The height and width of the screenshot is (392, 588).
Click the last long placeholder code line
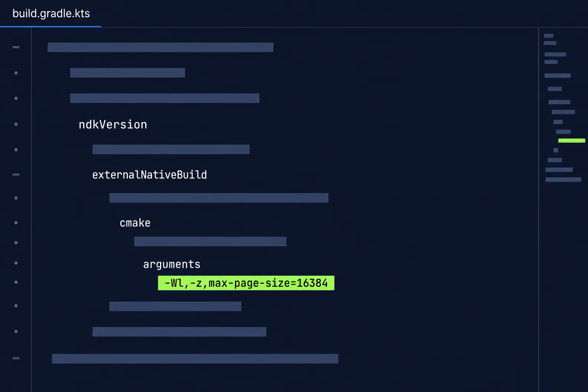pyautogui.click(x=195, y=359)
